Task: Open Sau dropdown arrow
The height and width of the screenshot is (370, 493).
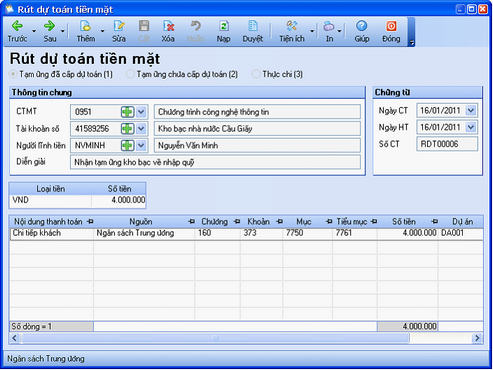Action: click(x=63, y=31)
